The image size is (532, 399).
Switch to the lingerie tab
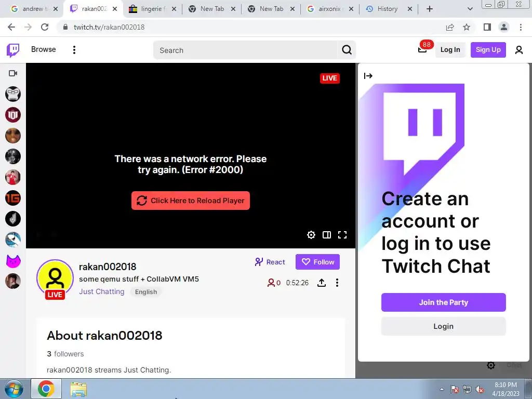click(x=153, y=9)
